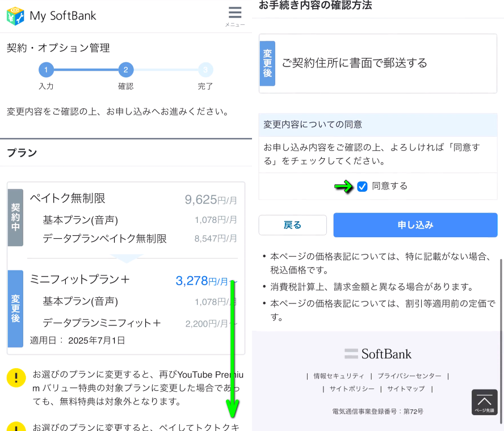Tap the YouTube Premium バリュー特典 notice text

138,388
